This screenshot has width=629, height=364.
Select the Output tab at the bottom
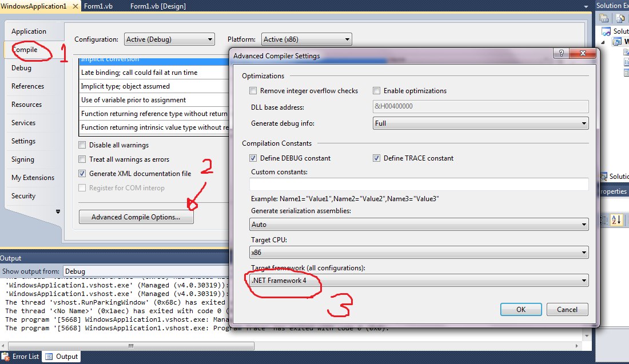click(62, 357)
